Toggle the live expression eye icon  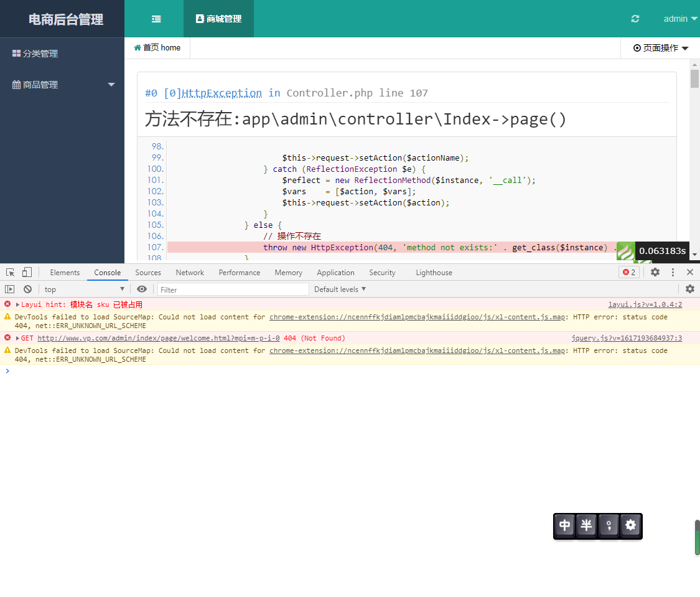point(142,289)
